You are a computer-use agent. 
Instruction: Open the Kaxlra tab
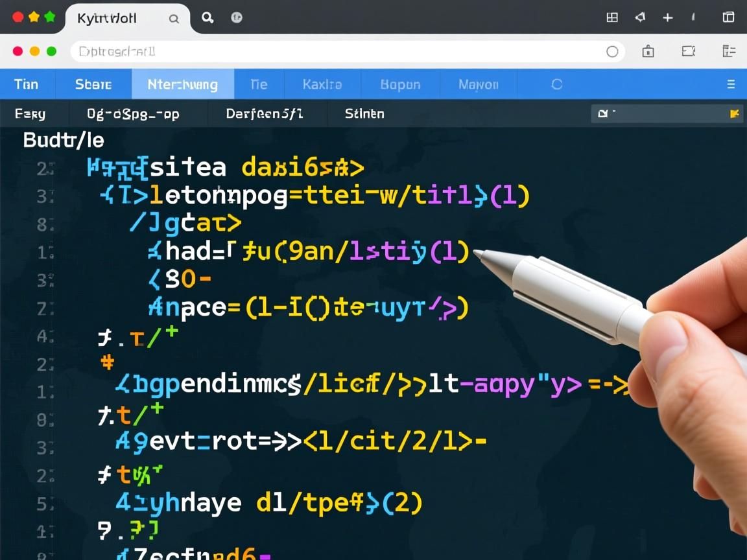(x=322, y=84)
